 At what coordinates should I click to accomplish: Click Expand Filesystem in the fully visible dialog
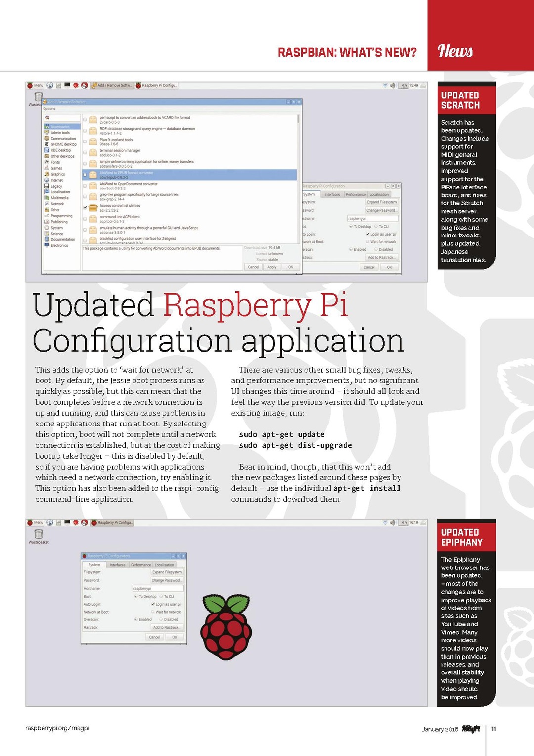coord(167,572)
